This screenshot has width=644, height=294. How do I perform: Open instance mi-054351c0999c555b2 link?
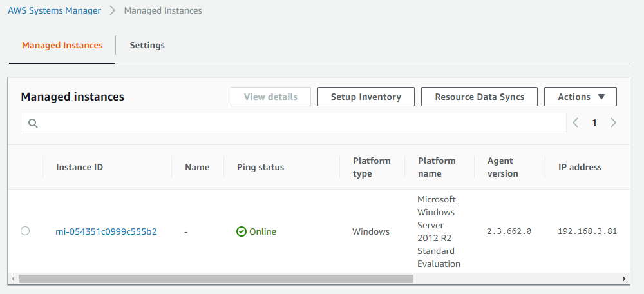(x=106, y=232)
